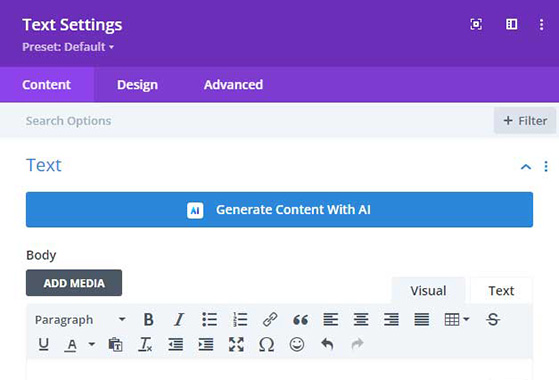Insert a numbered list
559x380 pixels.
coord(240,319)
